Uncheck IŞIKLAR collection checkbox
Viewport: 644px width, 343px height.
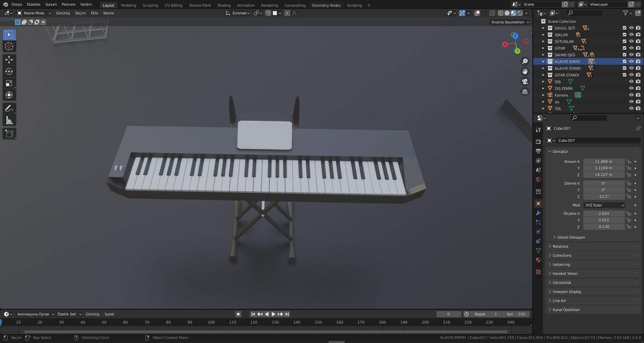coord(625,35)
